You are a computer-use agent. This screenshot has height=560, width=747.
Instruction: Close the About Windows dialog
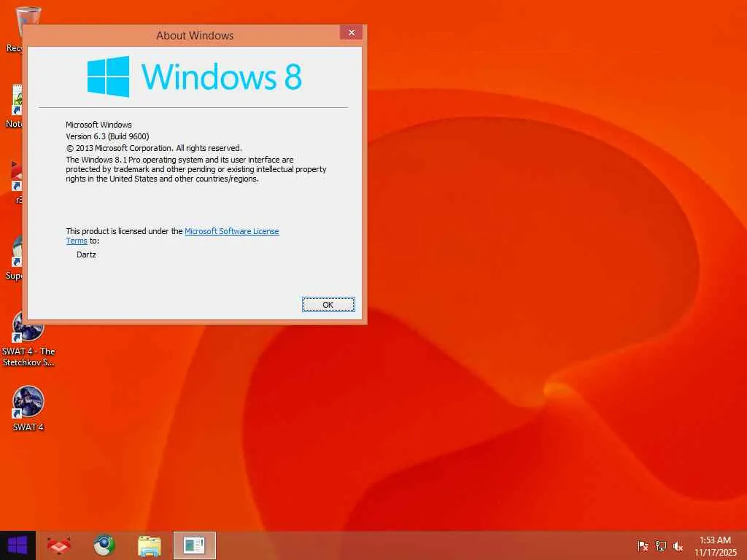click(351, 32)
